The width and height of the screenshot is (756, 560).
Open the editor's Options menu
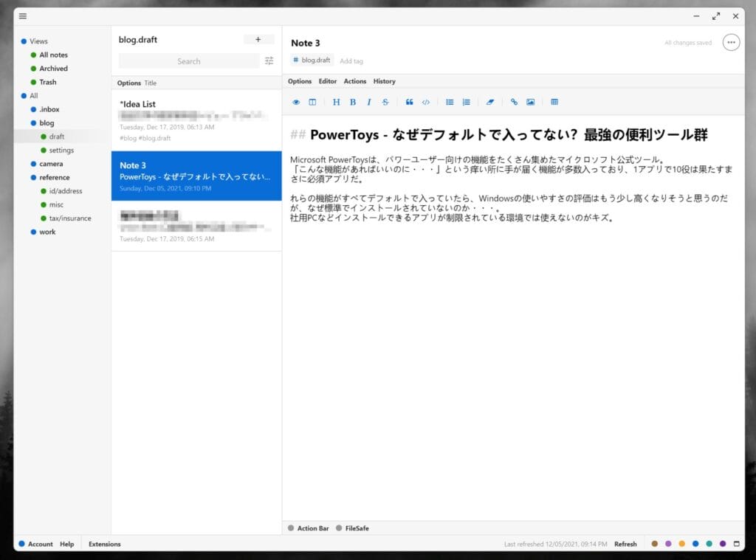(x=300, y=81)
